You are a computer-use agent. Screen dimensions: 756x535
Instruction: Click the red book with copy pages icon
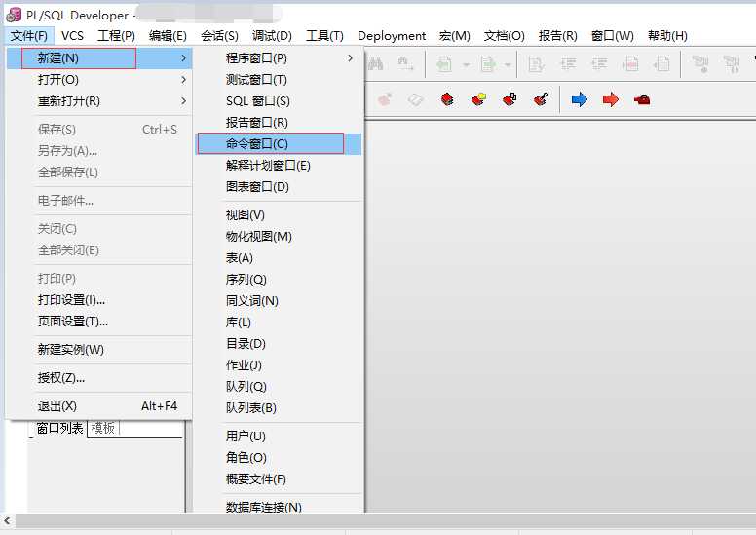[510, 99]
